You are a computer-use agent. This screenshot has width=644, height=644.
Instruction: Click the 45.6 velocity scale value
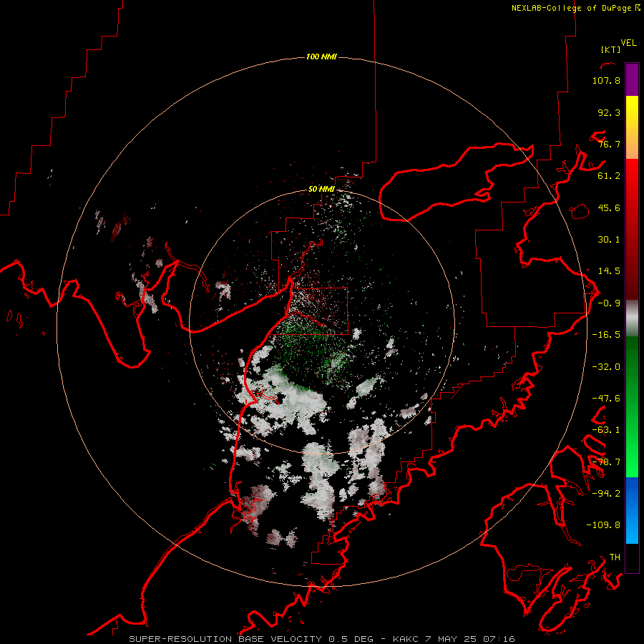(609, 208)
